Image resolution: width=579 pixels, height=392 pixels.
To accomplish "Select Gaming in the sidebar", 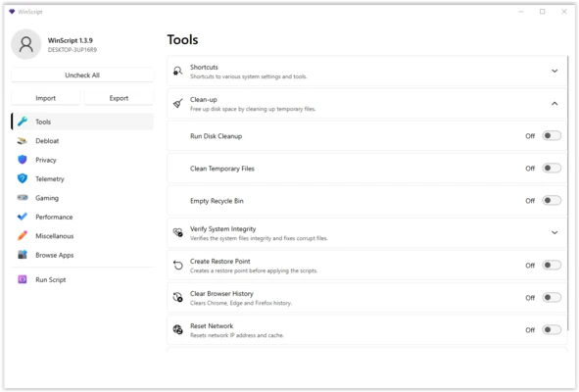I will pos(82,198).
